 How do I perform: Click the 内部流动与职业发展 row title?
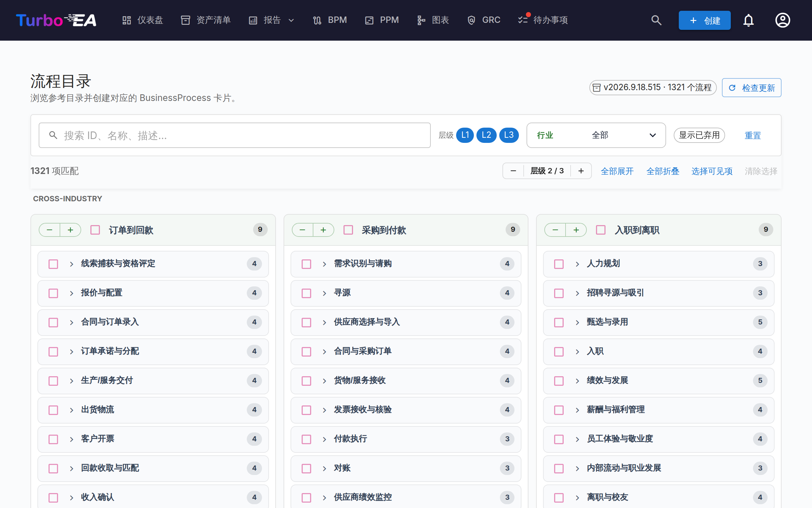pos(624,468)
